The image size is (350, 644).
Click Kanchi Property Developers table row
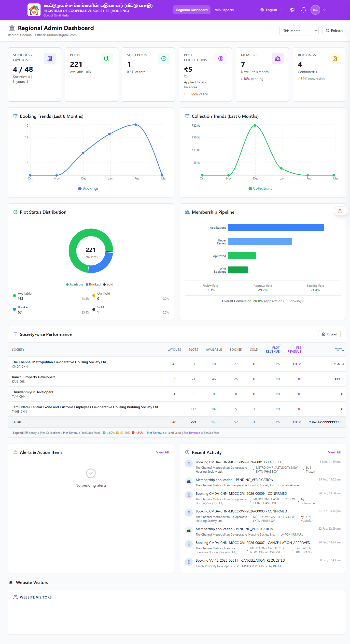click(177, 379)
